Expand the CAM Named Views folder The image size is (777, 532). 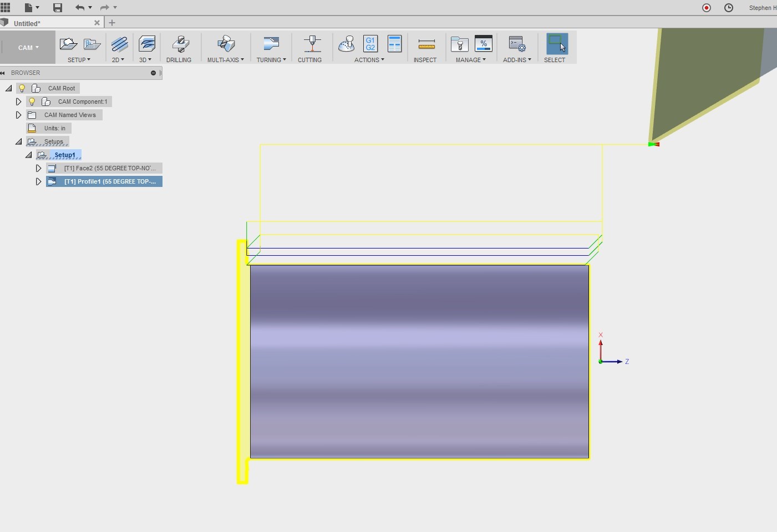[18, 115]
